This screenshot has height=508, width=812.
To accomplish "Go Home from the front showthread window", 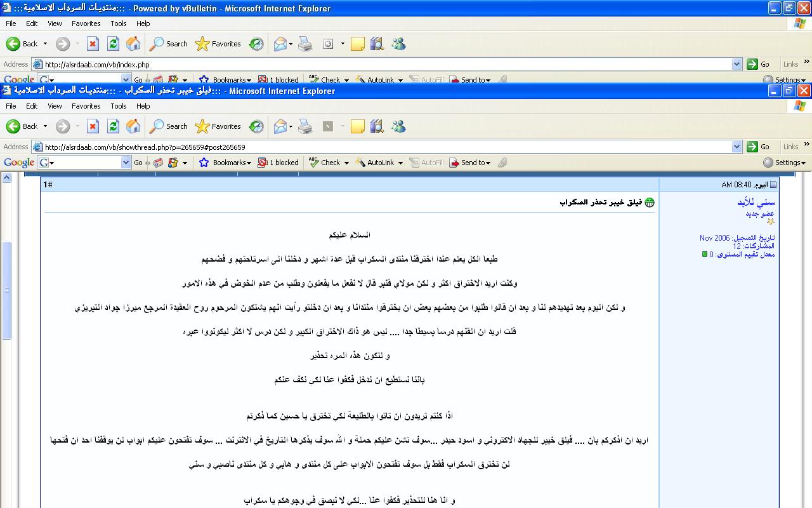I will point(133,126).
